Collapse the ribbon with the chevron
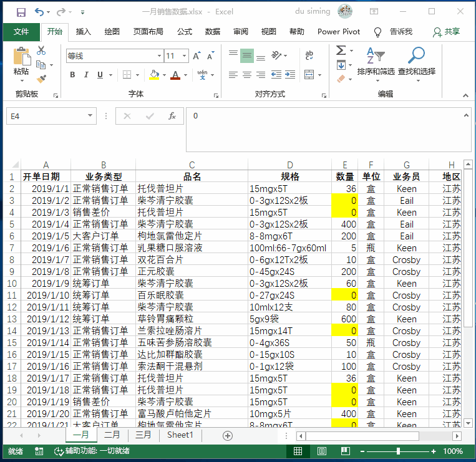Image resolution: width=476 pixels, height=462 pixels. (x=465, y=95)
